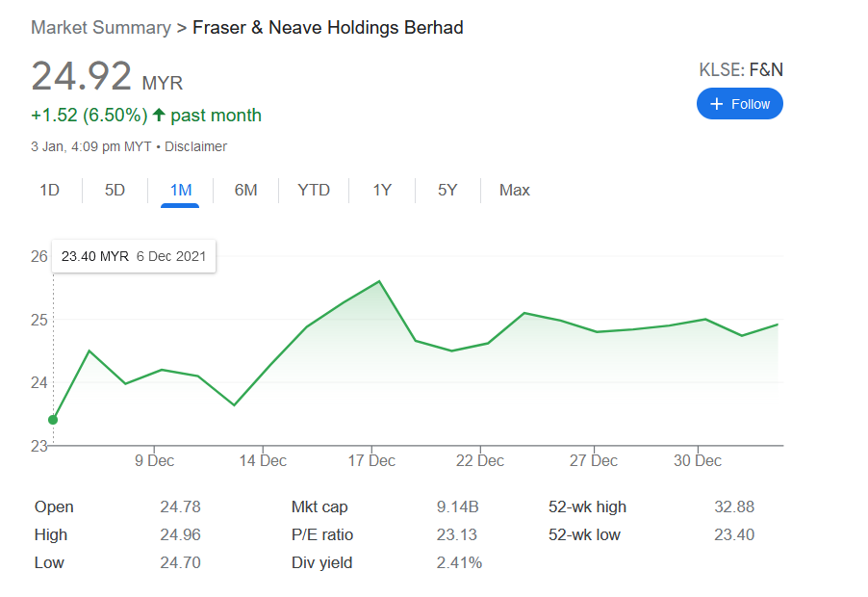Click the 30 Dec axis label
Image resolution: width=868 pixels, height=597 pixels.
(698, 460)
